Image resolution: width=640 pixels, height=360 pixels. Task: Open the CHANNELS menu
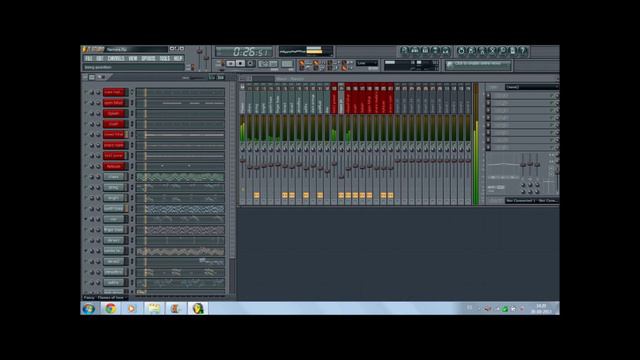(116, 58)
